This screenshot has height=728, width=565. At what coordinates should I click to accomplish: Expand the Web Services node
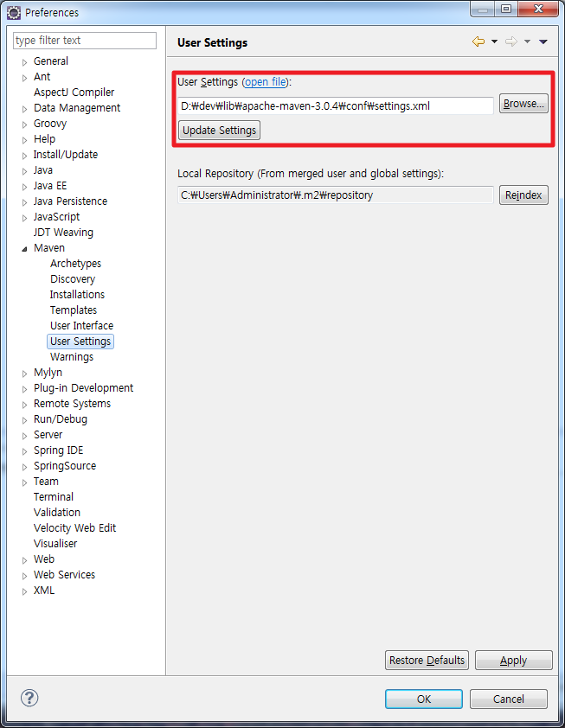pyautogui.click(x=24, y=575)
